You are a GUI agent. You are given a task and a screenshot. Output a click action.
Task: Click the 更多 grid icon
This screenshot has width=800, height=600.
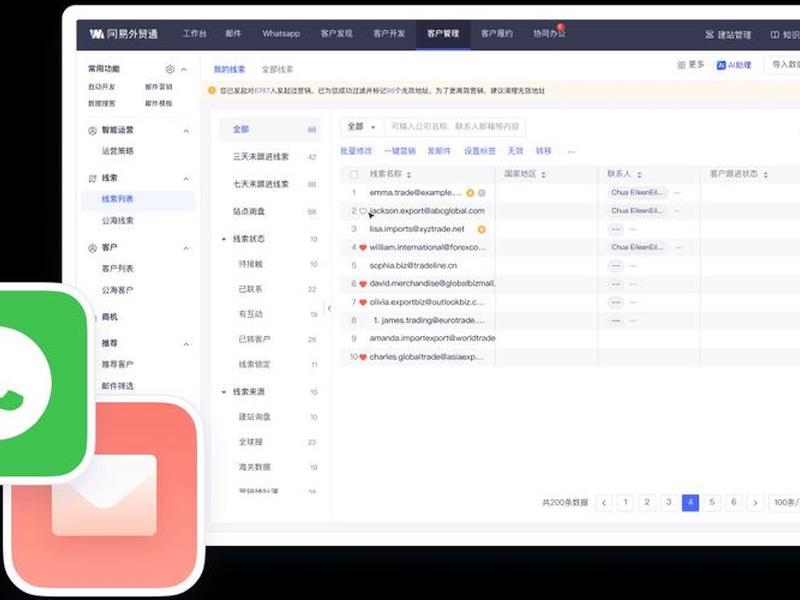pyautogui.click(x=681, y=65)
